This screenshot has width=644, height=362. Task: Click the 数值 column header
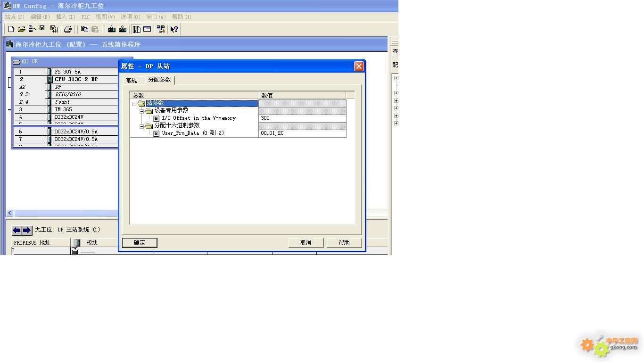tap(302, 95)
